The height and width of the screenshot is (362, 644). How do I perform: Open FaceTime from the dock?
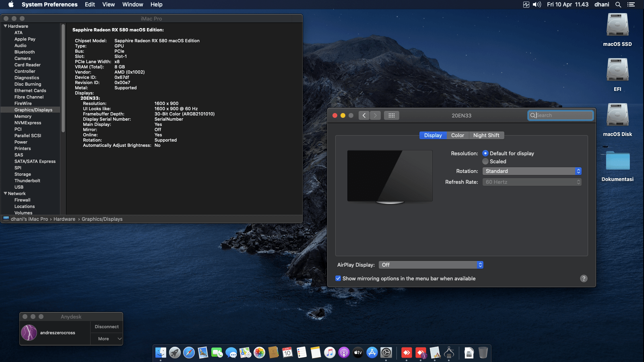[217, 353]
